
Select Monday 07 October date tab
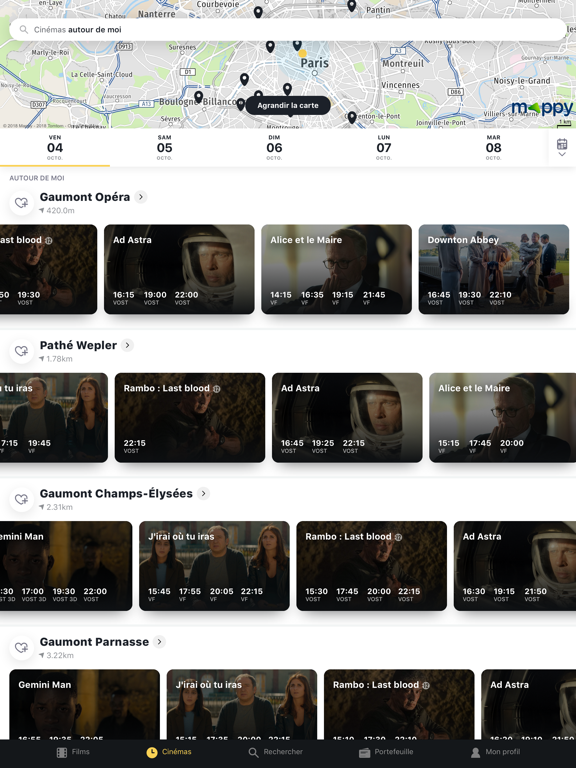pos(384,147)
